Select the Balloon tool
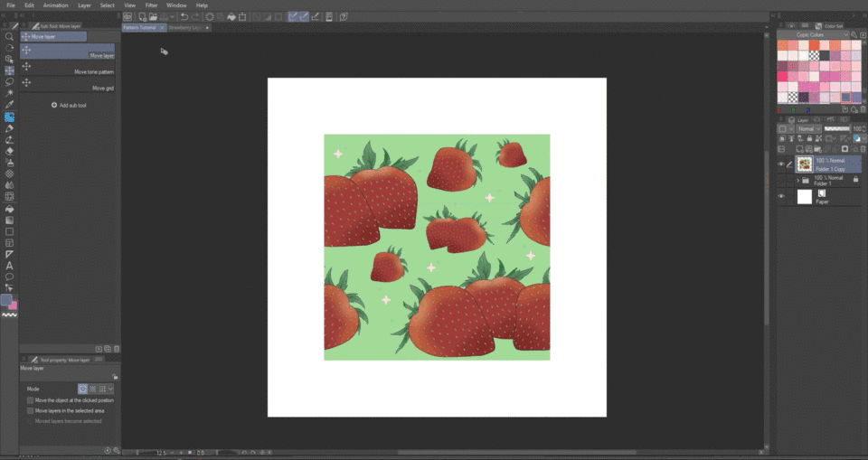868x460 pixels. 9,277
